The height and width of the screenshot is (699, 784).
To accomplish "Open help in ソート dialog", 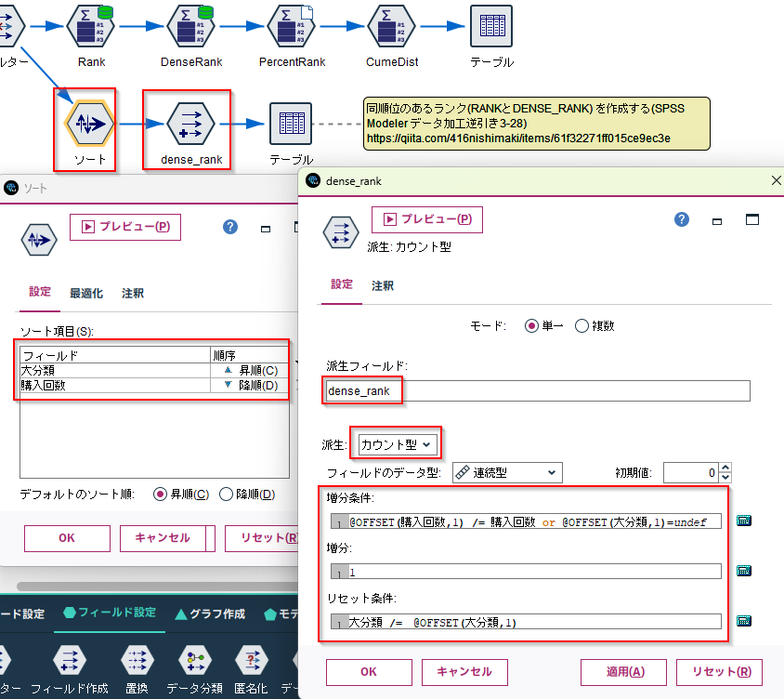I will pos(230,227).
